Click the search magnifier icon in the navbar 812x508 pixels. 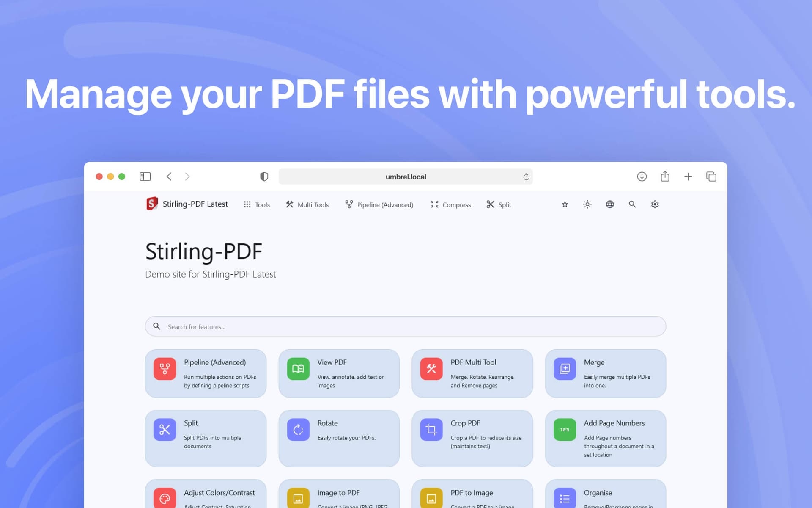[x=632, y=204]
